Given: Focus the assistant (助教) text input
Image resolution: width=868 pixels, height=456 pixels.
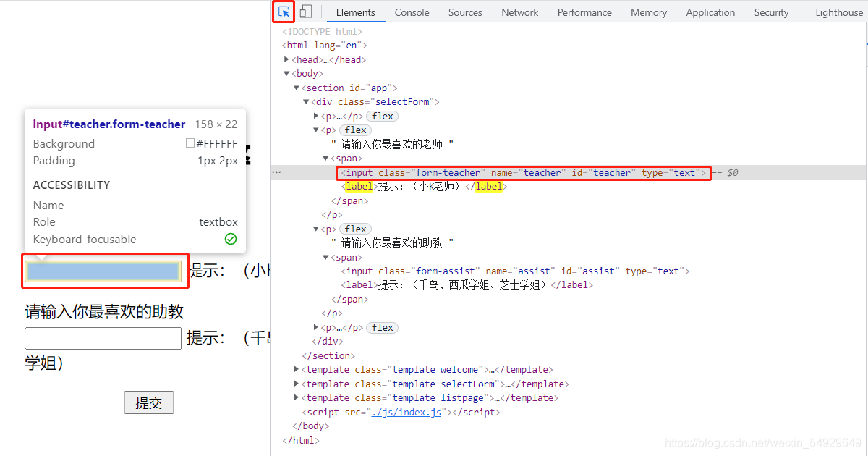Looking at the screenshot, I should tap(103, 338).
